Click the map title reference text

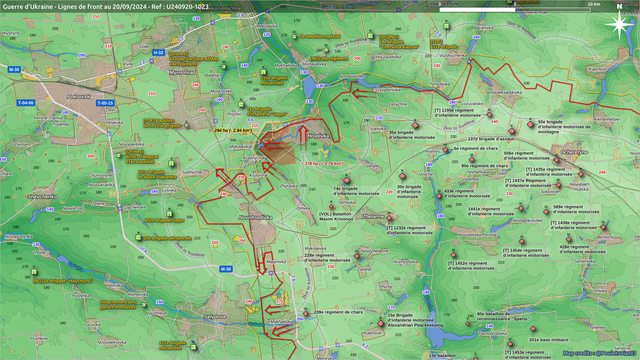[x=105, y=7]
